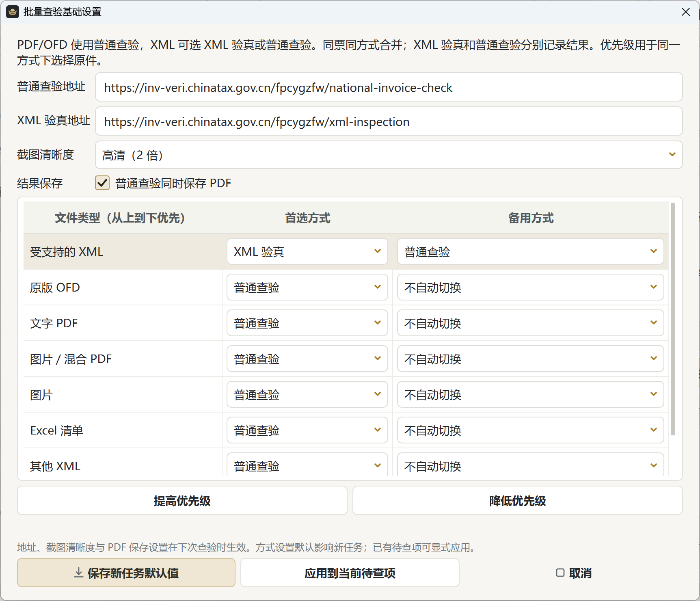Select the 原版 OFD row

(123, 288)
